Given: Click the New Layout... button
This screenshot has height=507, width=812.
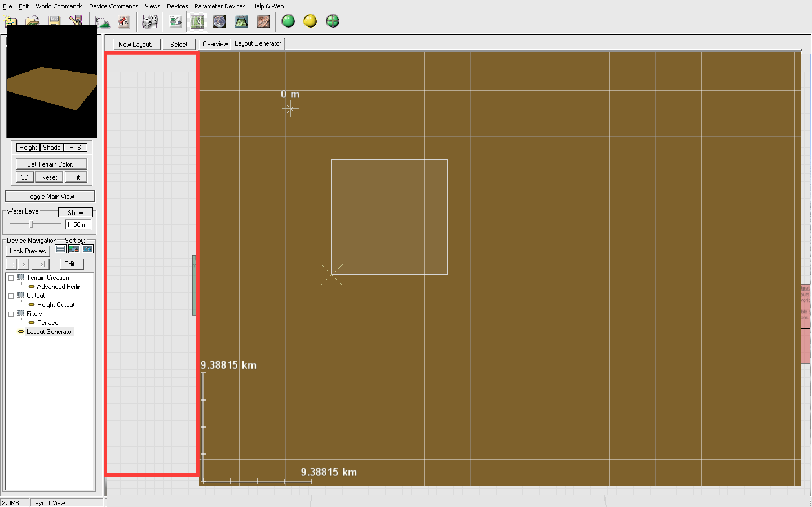Looking at the screenshot, I should click(x=136, y=44).
